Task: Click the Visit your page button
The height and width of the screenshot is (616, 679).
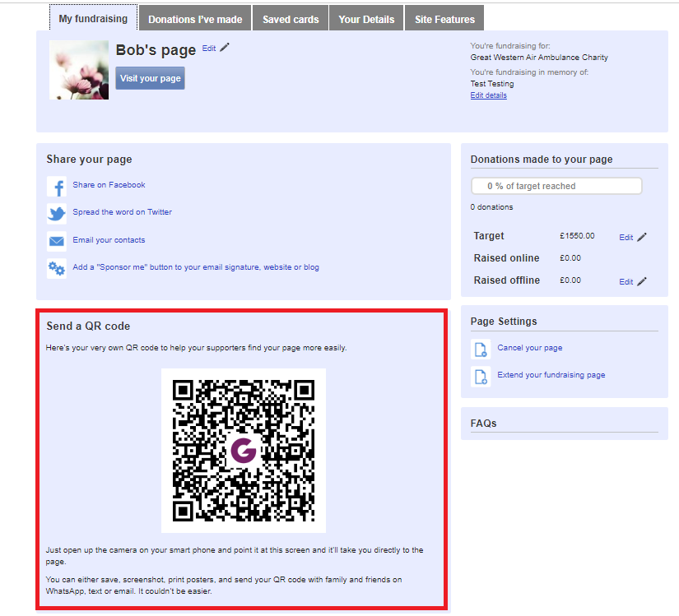Action: click(x=151, y=78)
